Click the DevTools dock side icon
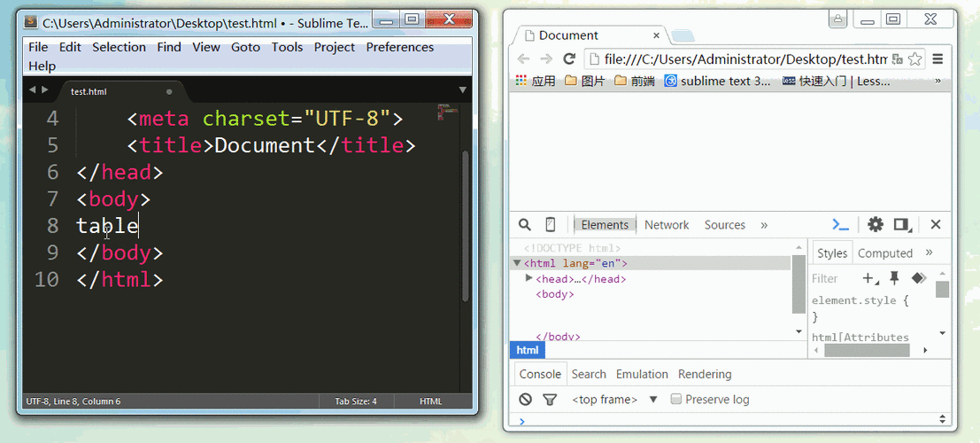The height and width of the screenshot is (443, 980). coord(902,225)
